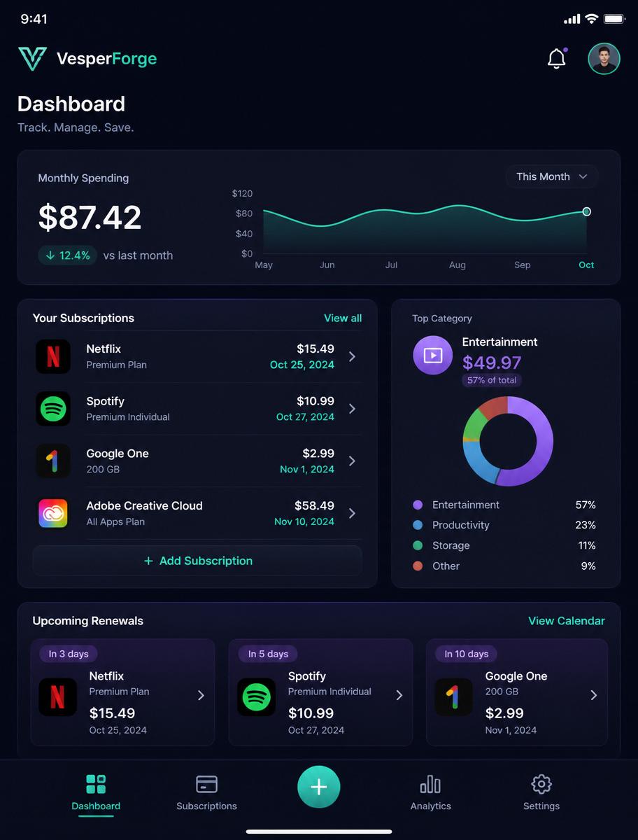Expand the Netflix $15.49 row chevron
The image size is (638, 840).
[352, 356]
